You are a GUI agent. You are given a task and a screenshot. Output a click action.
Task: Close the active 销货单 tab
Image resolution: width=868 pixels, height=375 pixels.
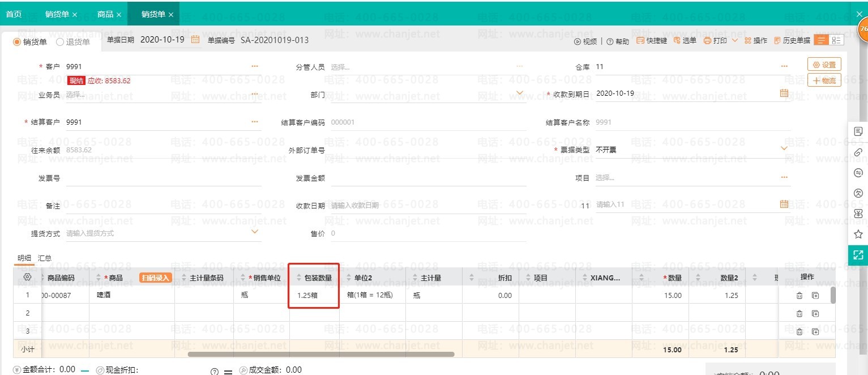coord(171,15)
